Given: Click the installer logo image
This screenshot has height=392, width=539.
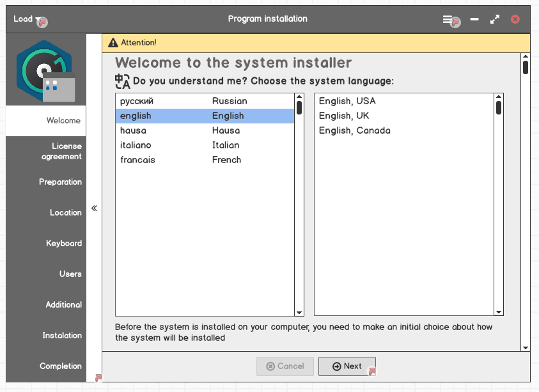Looking at the screenshot, I should click(x=46, y=71).
